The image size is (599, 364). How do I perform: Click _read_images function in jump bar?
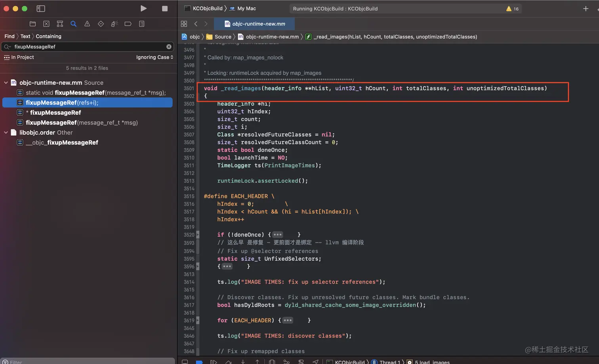click(391, 36)
